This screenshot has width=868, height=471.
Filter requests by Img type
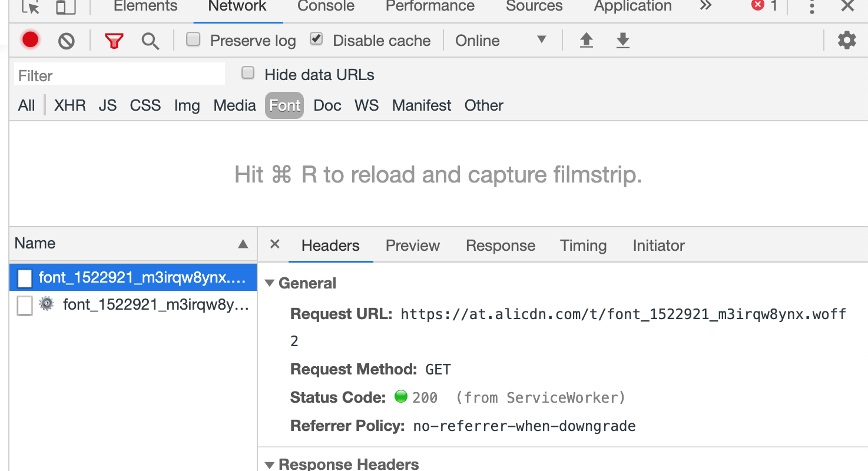tap(187, 105)
